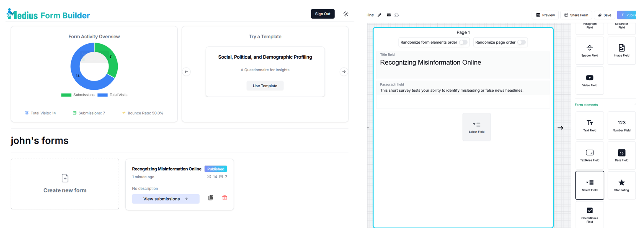
Task: Show next template with right arrow
Action: click(x=344, y=72)
